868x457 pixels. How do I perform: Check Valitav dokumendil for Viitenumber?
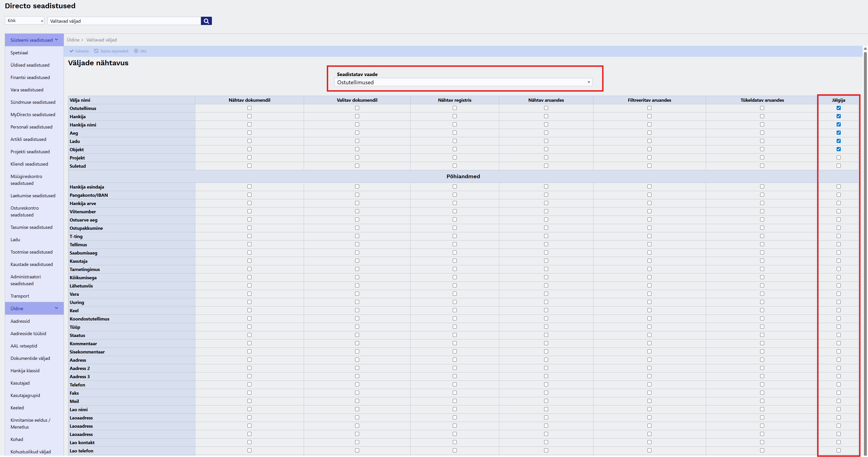pos(357,211)
